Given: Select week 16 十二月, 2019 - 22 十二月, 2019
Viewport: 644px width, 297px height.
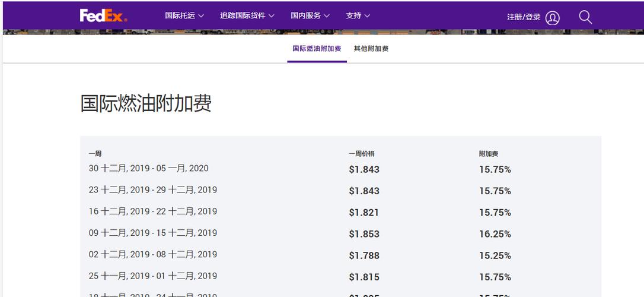Looking at the screenshot, I should pyautogui.click(x=153, y=211).
